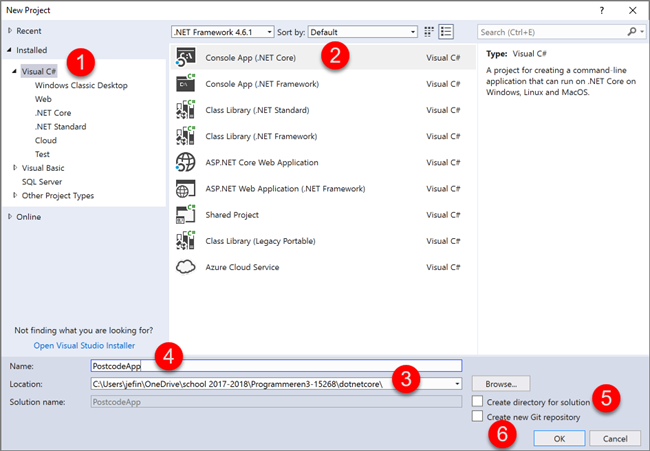Click the Class Library (.NET Standard) icon
Image resolution: width=650 pixels, height=451 pixels.
[186, 110]
